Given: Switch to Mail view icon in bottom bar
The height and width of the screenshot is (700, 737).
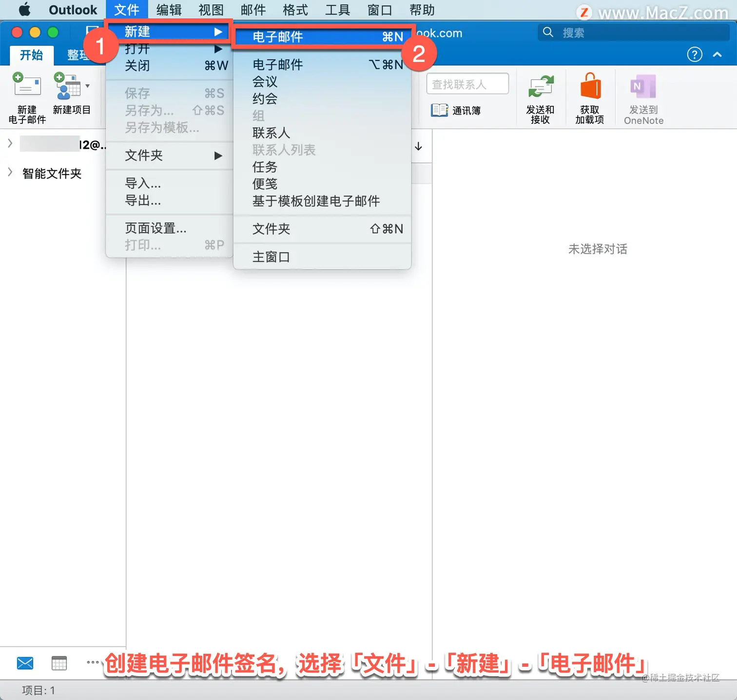Looking at the screenshot, I should [x=25, y=663].
